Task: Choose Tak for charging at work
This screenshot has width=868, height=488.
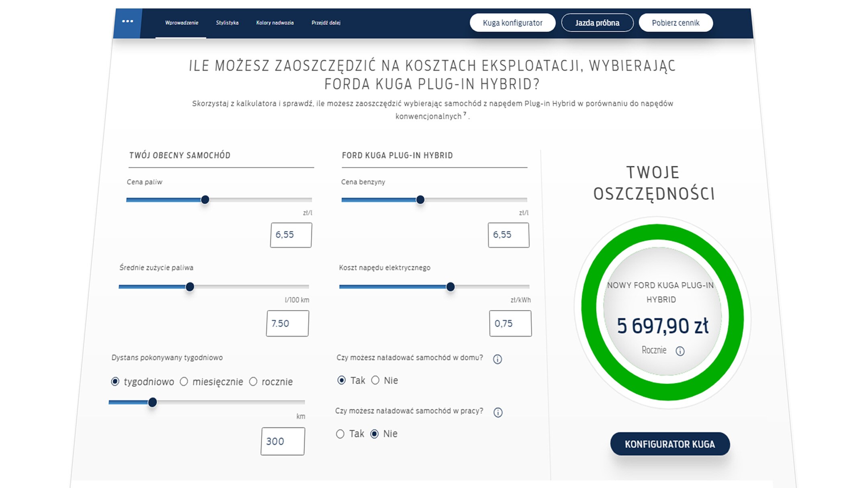Action: (x=340, y=434)
